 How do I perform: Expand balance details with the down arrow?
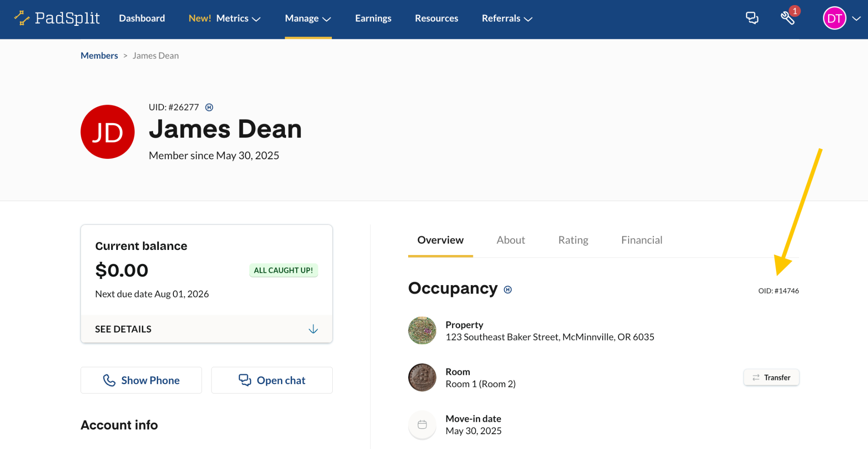(x=313, y=329)
